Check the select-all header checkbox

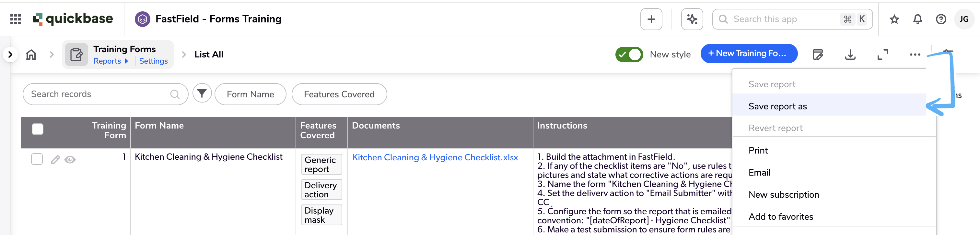38,130
